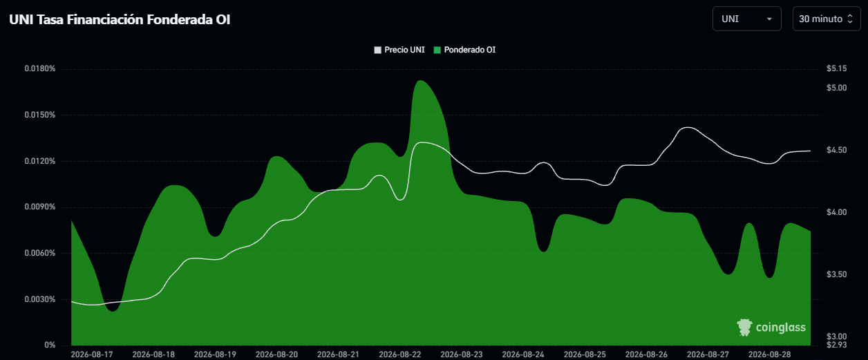Click the $3.00 price axis label
868x360 pixels.
click(836, 337)
